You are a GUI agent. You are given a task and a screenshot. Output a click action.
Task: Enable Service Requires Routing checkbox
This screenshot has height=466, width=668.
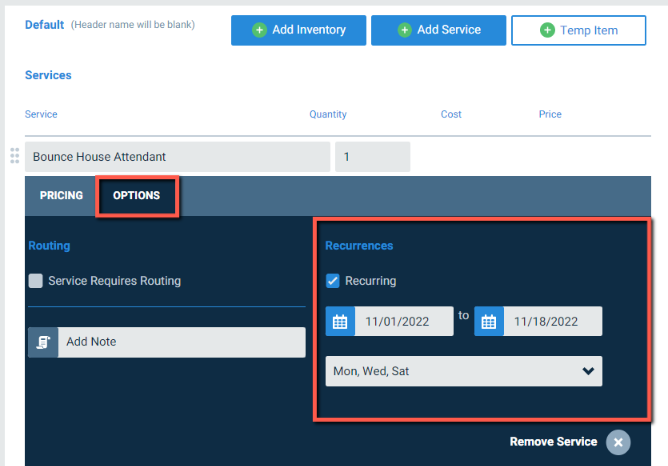(36, 281)
